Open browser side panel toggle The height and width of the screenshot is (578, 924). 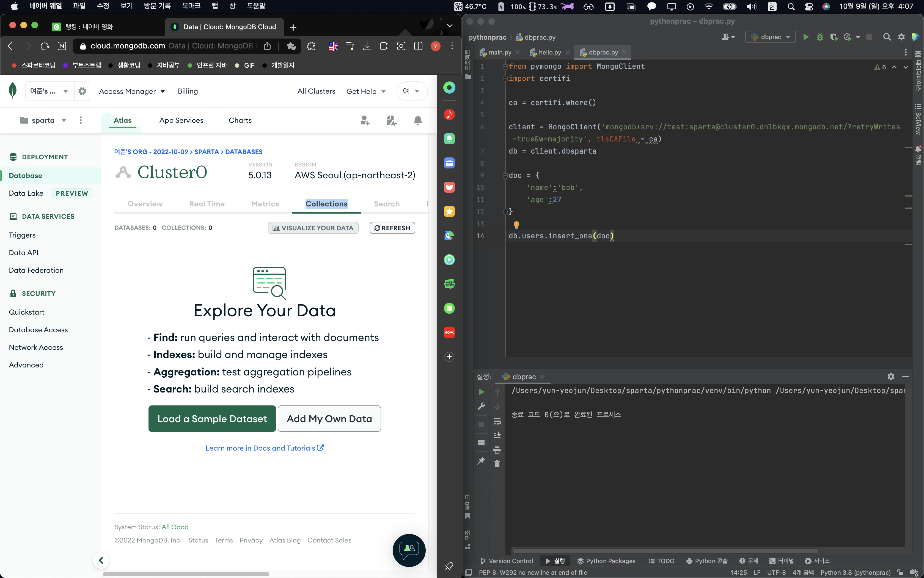418,46
